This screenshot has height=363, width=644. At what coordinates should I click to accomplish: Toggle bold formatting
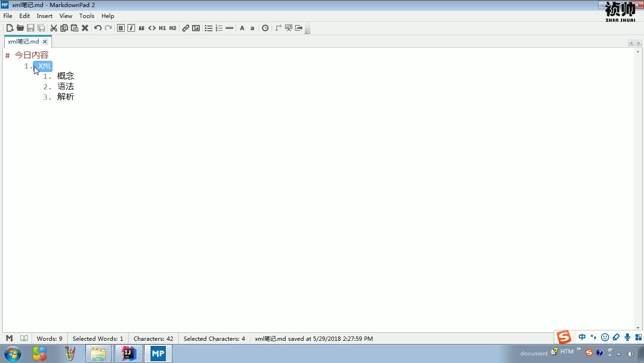coord(120,28)
